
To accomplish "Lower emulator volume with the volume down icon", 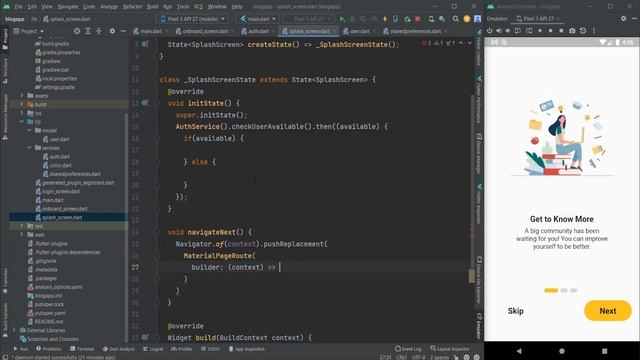I will (508, 31).
